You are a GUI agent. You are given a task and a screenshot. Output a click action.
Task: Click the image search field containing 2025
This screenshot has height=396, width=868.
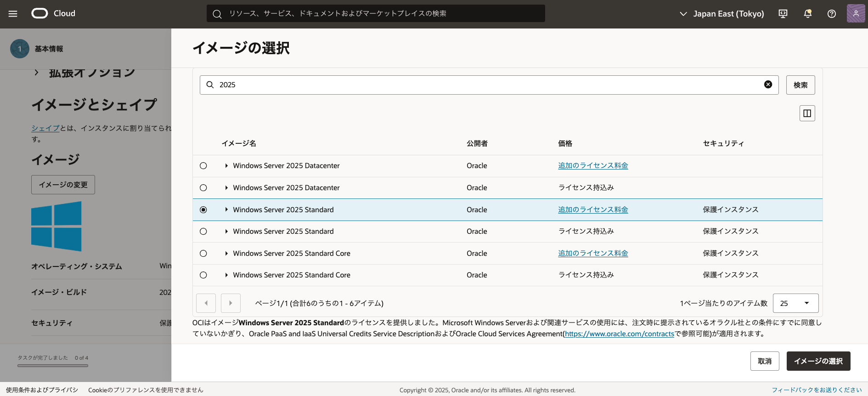point(489,85)
